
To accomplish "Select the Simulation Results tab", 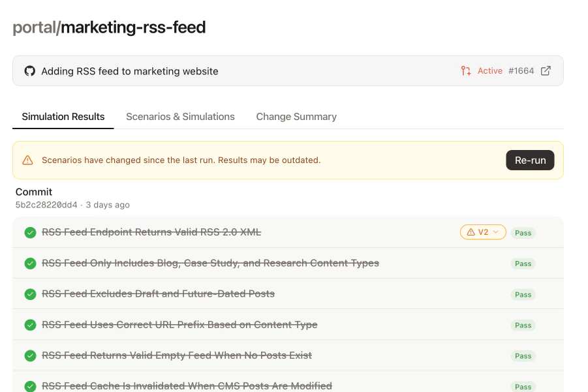I will click(x=63, y=117).
